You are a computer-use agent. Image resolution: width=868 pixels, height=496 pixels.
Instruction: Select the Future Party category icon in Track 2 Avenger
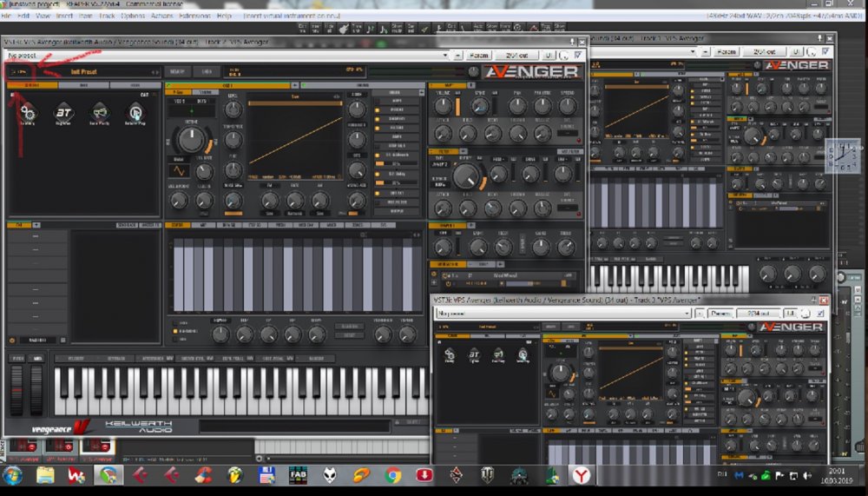tap(99, 113)
